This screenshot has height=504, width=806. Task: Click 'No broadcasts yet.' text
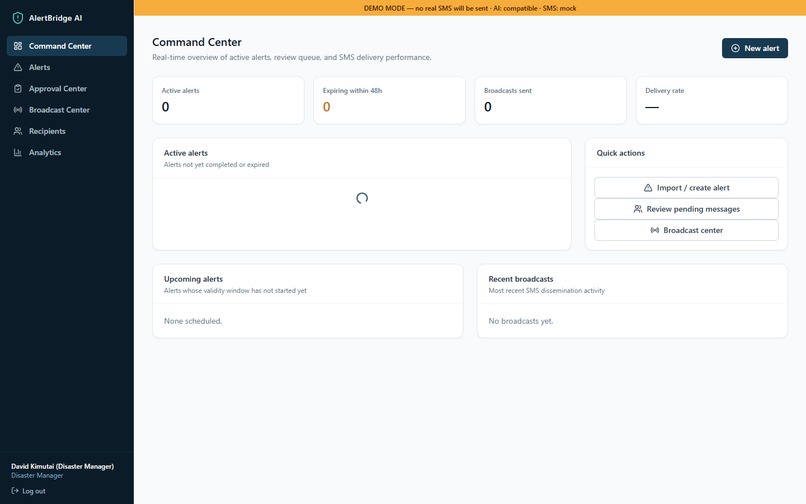click(x=521, y=321)
